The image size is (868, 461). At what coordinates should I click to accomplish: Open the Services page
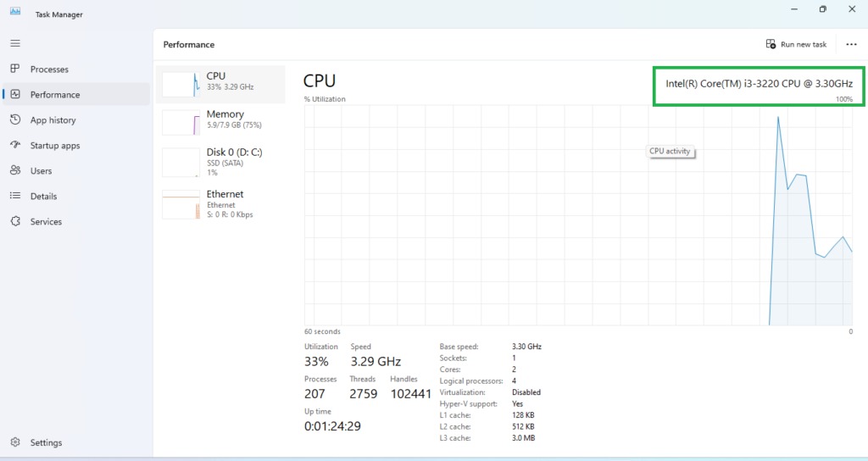click(46, 222)
